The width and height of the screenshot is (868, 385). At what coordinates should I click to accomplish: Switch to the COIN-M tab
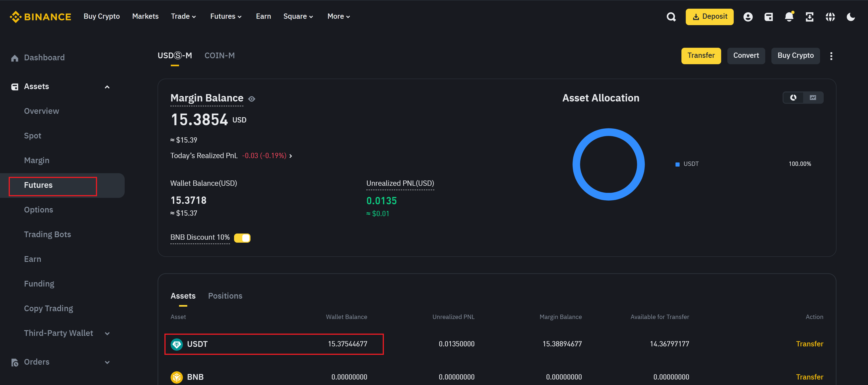[219, 56]
